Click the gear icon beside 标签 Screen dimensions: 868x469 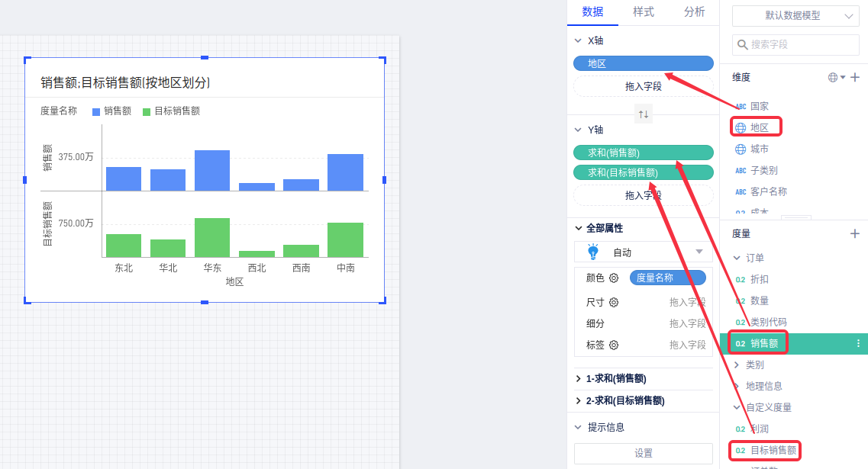[614, 345]
